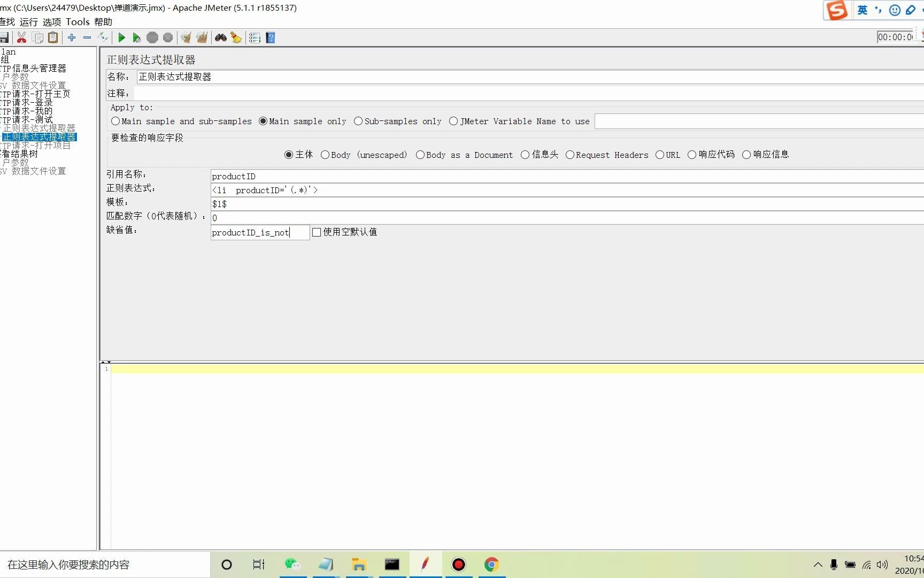The image size is (924, 578).
Task: Select Request Headers radio
Action: click(607, 155)
